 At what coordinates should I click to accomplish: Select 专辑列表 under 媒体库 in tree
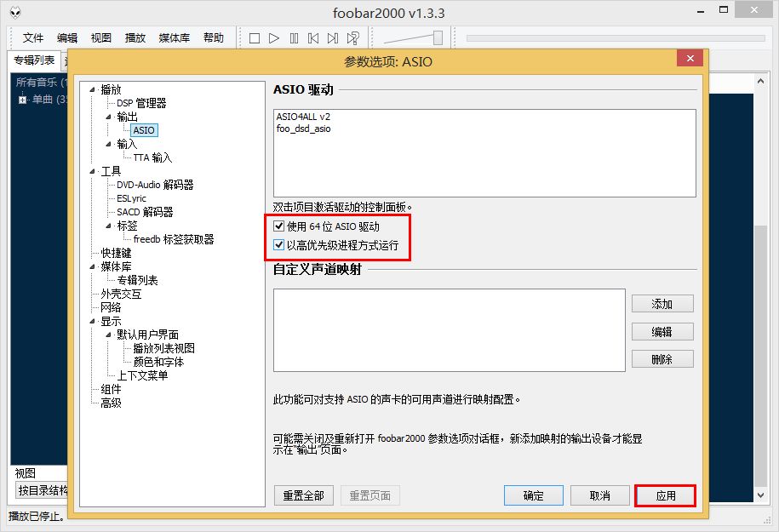(138, 280)
